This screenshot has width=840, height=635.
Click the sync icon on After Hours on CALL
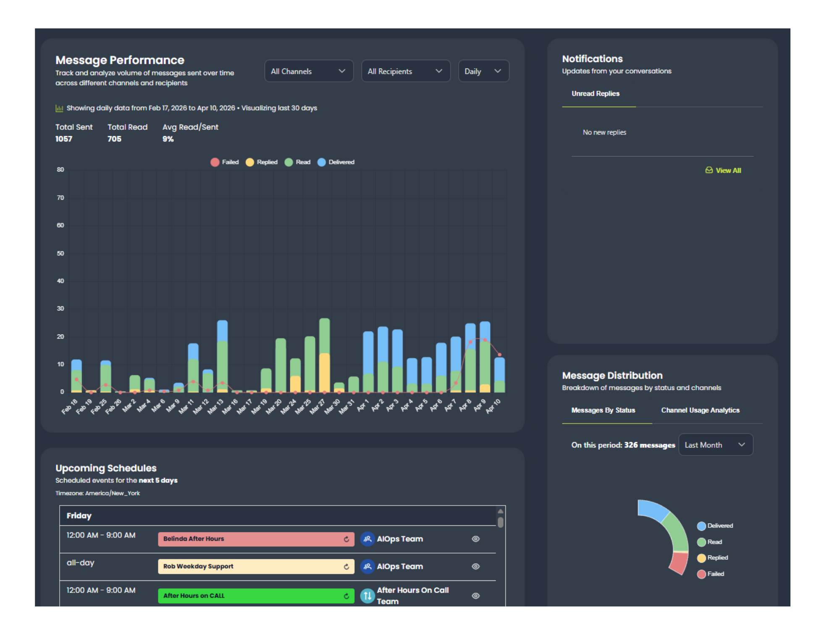[x=346, y=595]
